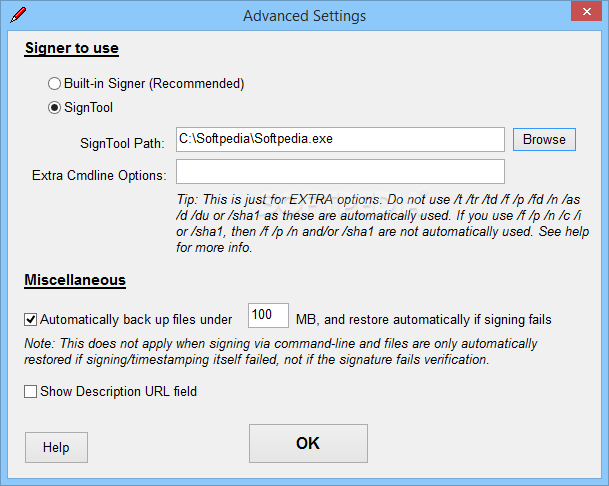609x486 pixels.
Task: Click inside the SignTool Path field
Action: coord(340,139)
